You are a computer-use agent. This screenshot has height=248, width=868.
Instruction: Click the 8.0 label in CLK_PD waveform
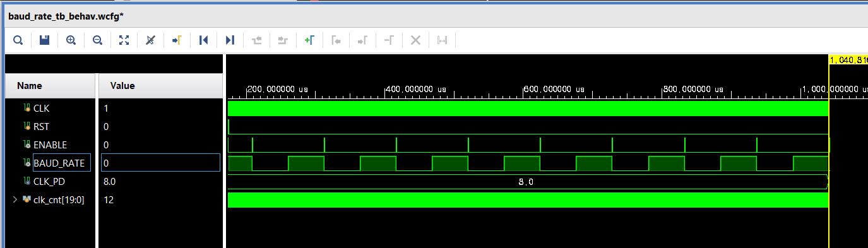pyautogui.click(x=526, y=182)
